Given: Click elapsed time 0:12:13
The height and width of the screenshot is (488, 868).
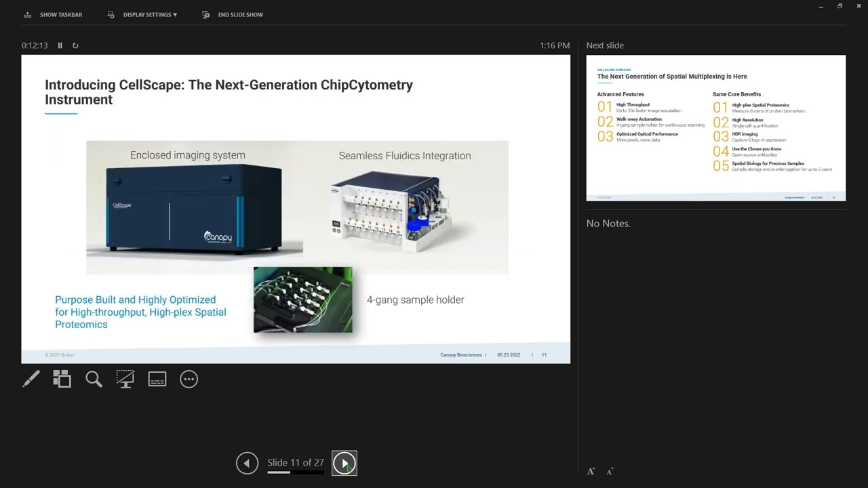Looking at the screenshot, I should pos(35,45).
